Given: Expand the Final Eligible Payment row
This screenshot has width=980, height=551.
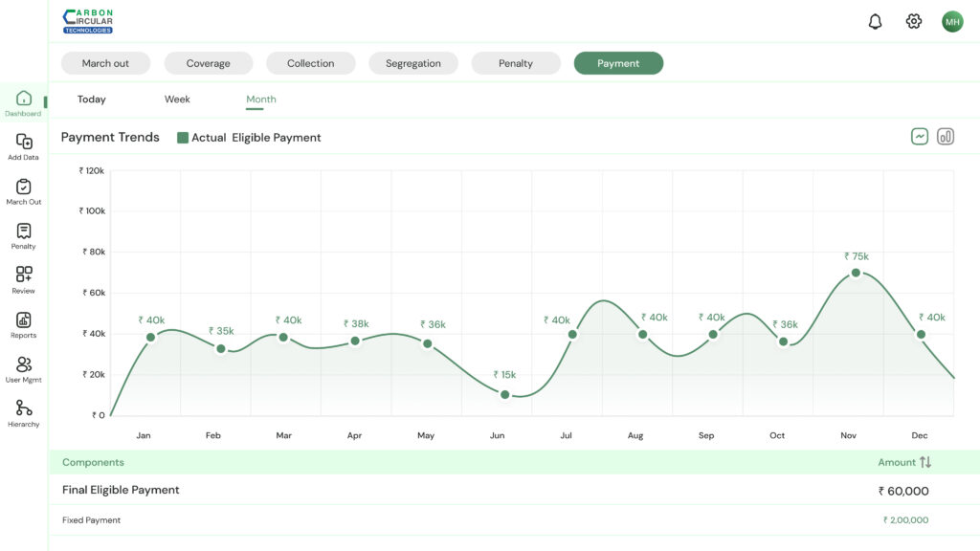Looking at the screenshot, I should [x=119, y=490].
